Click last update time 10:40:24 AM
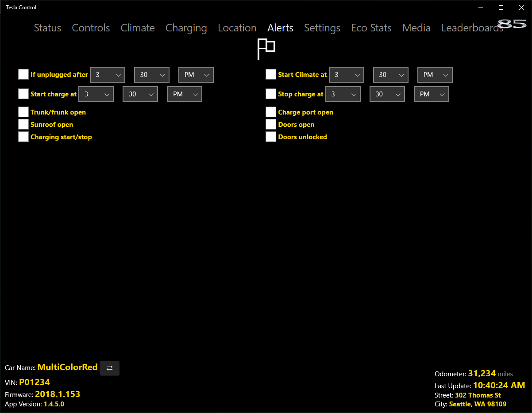 (x=499, y=385)
